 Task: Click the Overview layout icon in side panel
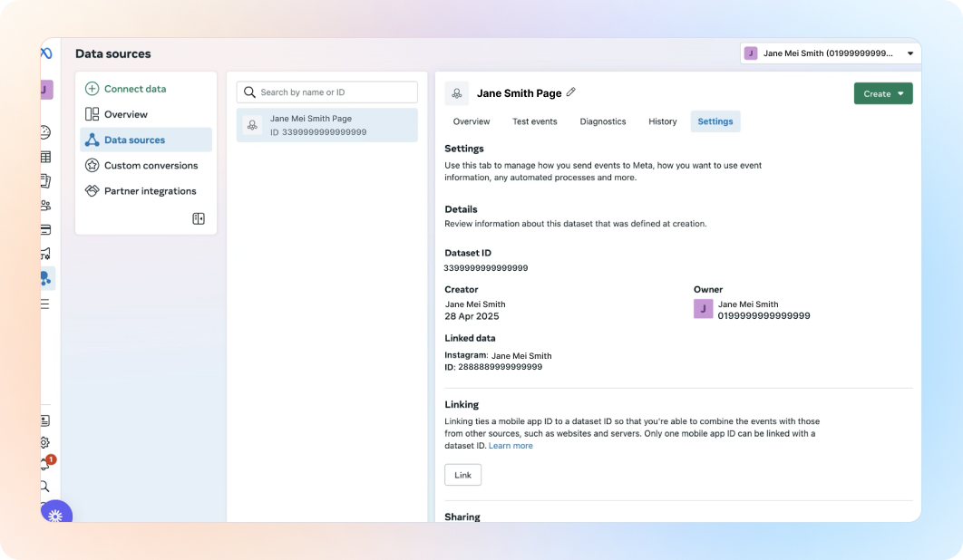coord(92,114)
